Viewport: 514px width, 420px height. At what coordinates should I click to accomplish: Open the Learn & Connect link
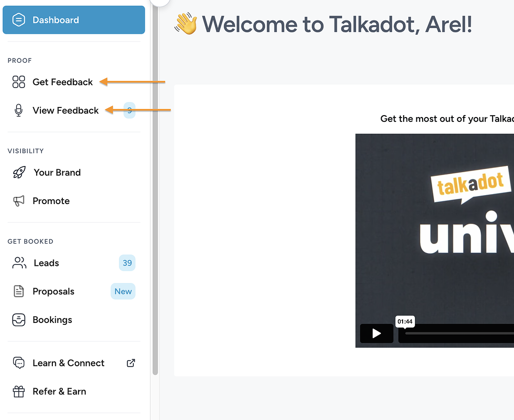(69, 363)
